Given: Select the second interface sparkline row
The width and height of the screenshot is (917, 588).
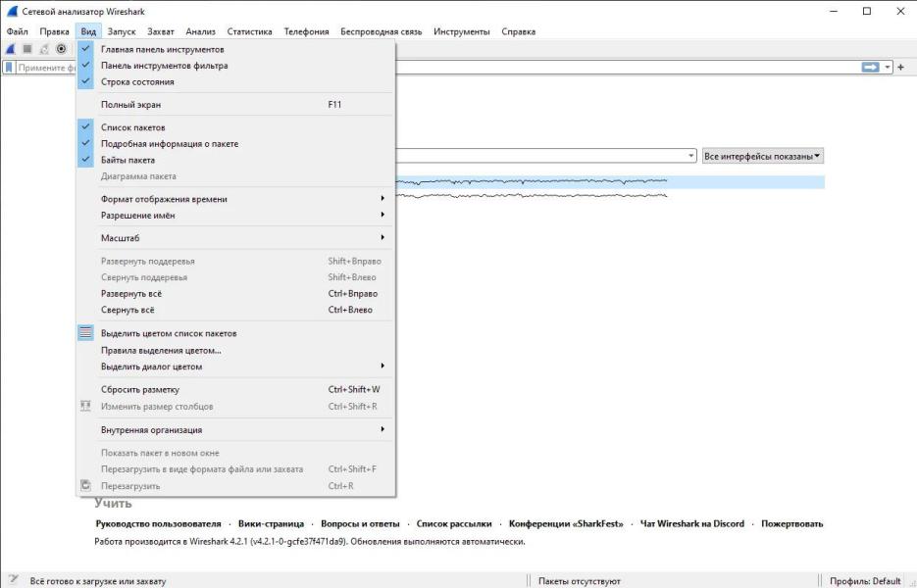Looking at the screenshot, I should click(610, 196).
